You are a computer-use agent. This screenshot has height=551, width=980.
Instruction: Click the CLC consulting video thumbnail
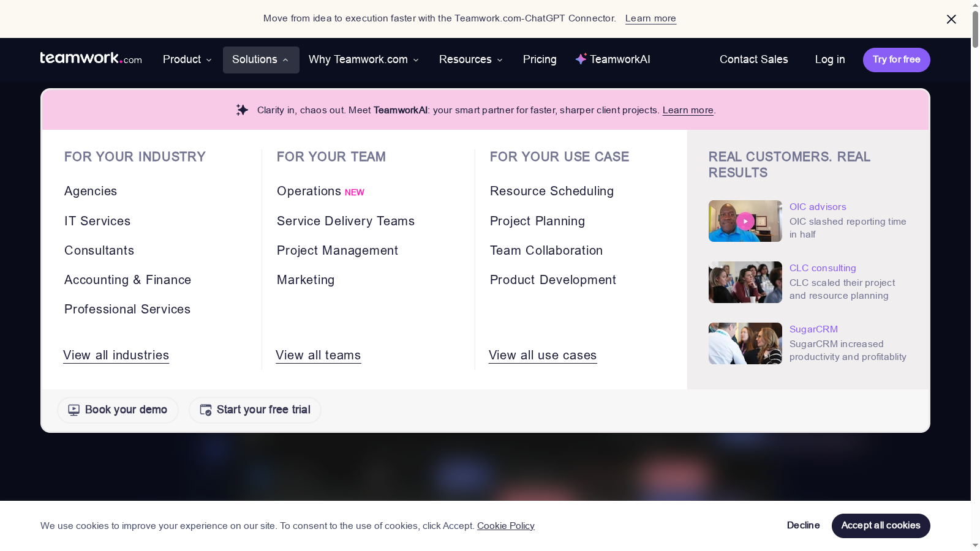click(745, 282)
